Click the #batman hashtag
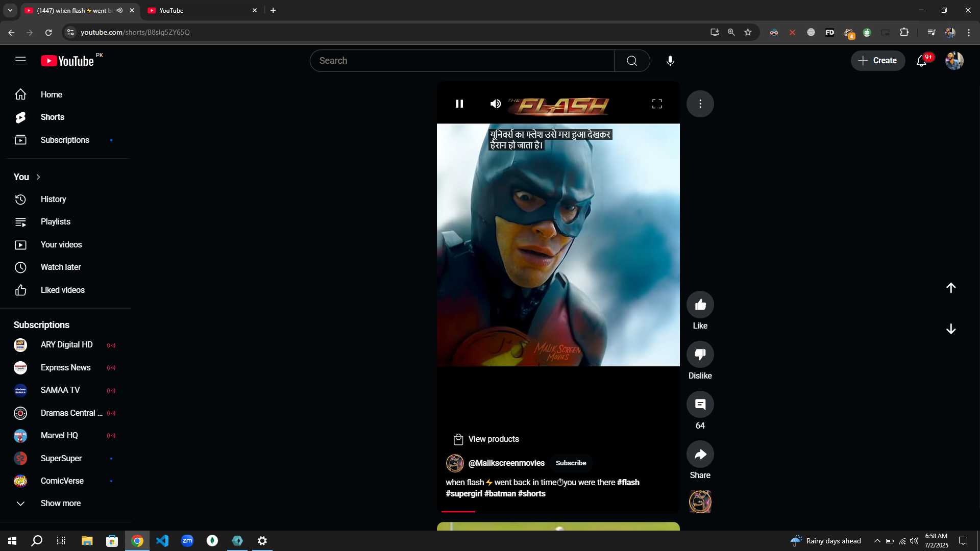The width and height of the screenshot is (980, 551). tap(500, 494)
